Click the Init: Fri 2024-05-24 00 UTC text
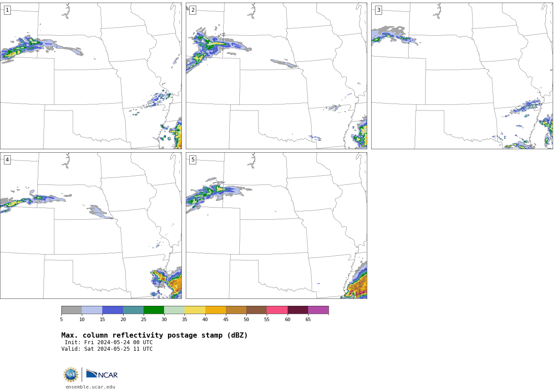The image size is (557, 392). coord(108,342)
